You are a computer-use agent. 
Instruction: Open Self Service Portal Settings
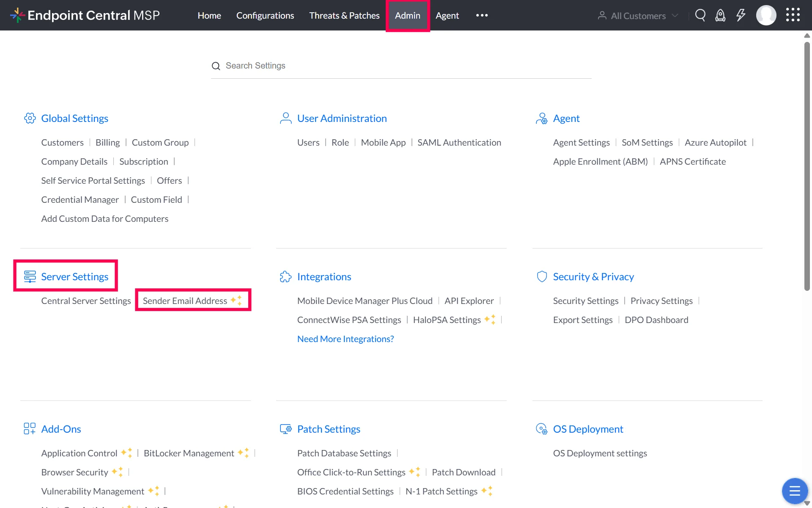pyautogui.click(x=93, y=180)
